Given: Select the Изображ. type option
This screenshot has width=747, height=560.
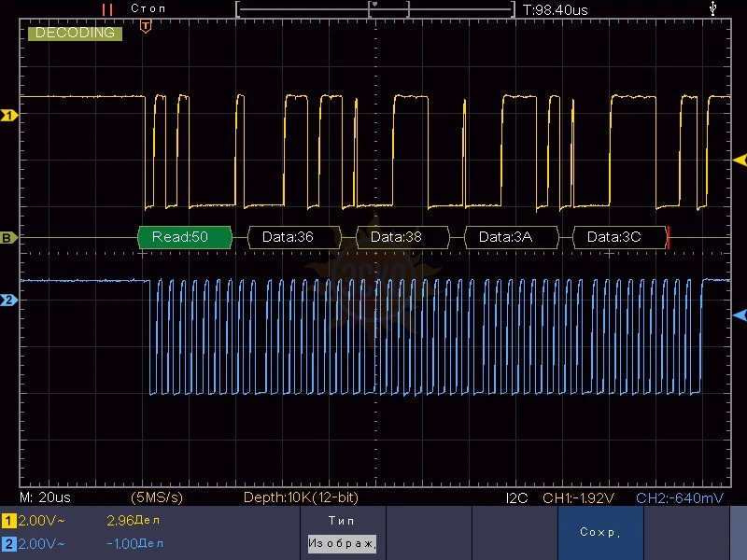Looking at the screenshot, I should 342,543.
